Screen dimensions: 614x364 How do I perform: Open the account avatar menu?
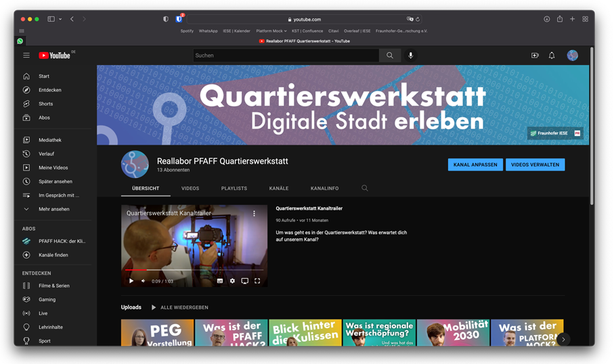point(572,55)
